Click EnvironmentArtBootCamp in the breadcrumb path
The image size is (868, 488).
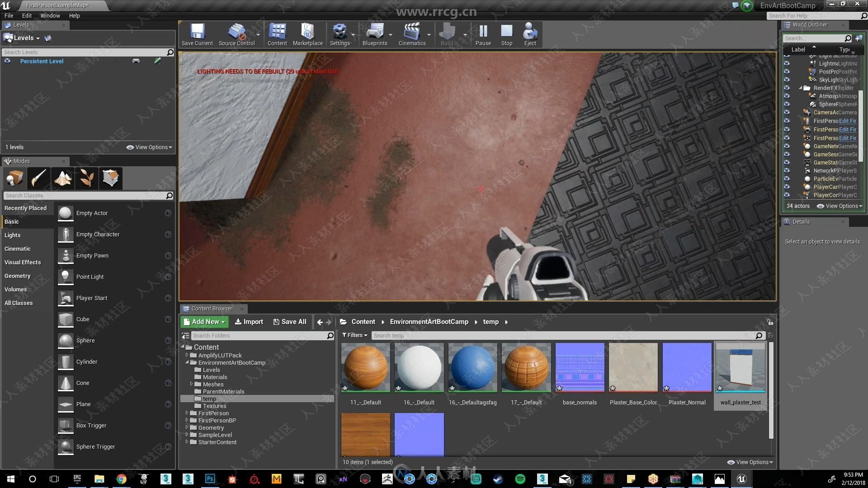point(429,322)
